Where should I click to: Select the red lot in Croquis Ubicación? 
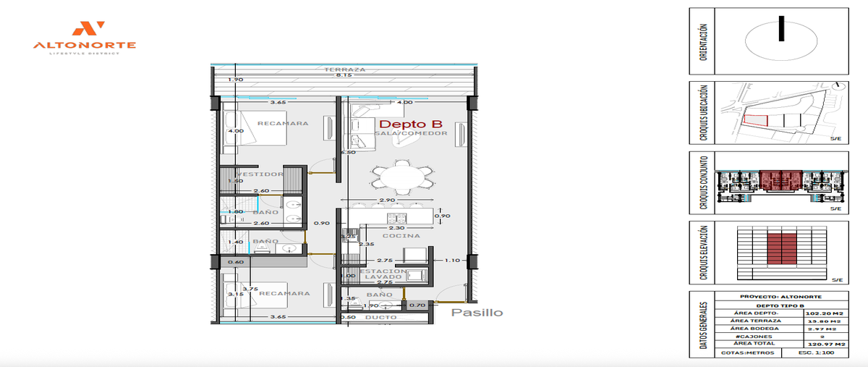click(x=754, y=122)
